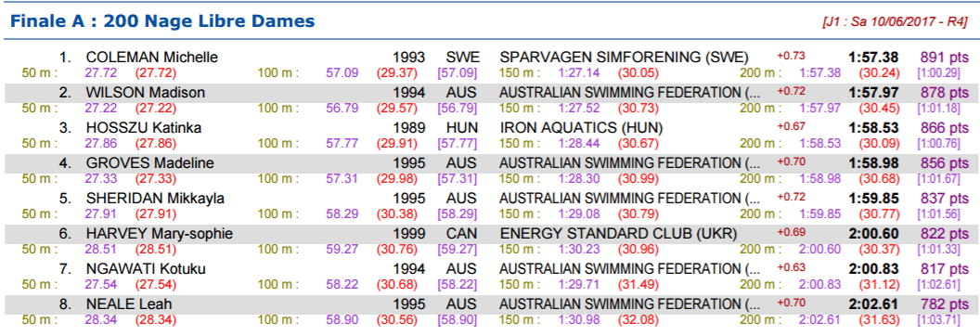Click birth year 1989

point(409,128)
